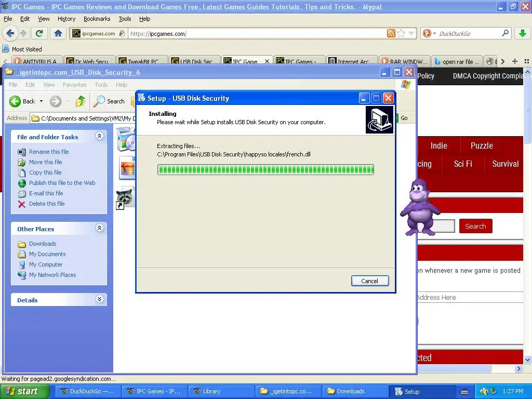
Task: Click Publish this file to the Web
Action: point(62,183)
